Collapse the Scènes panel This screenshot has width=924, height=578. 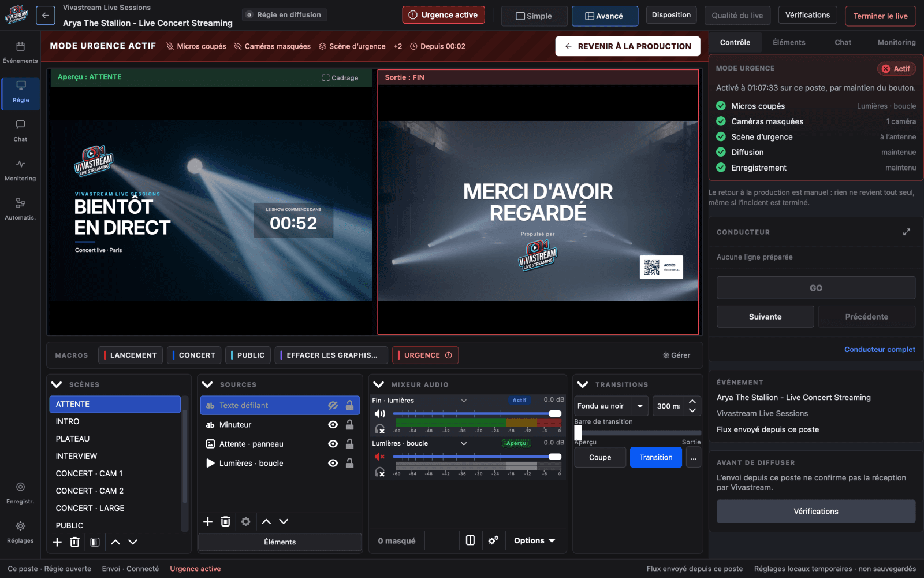tap(57, 384)
